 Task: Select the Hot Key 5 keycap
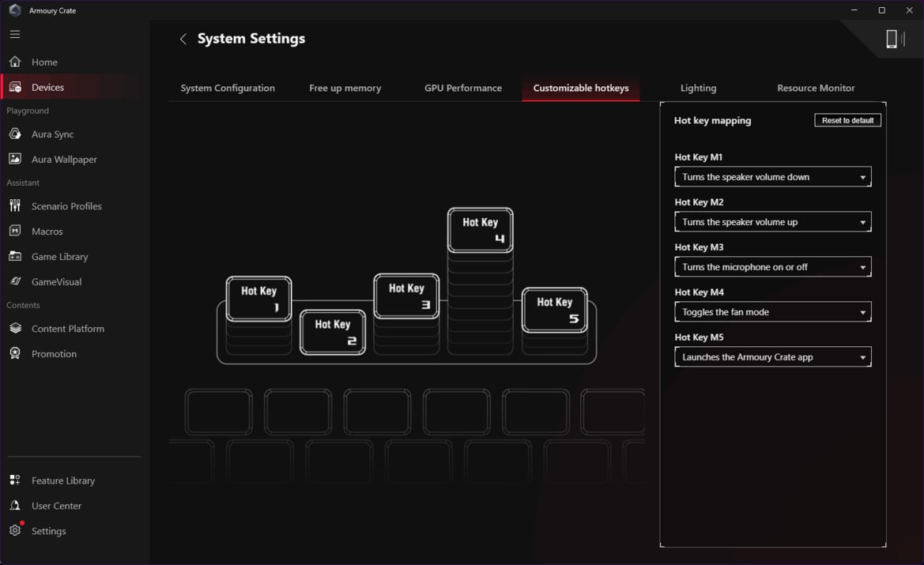tap(555, 311)
